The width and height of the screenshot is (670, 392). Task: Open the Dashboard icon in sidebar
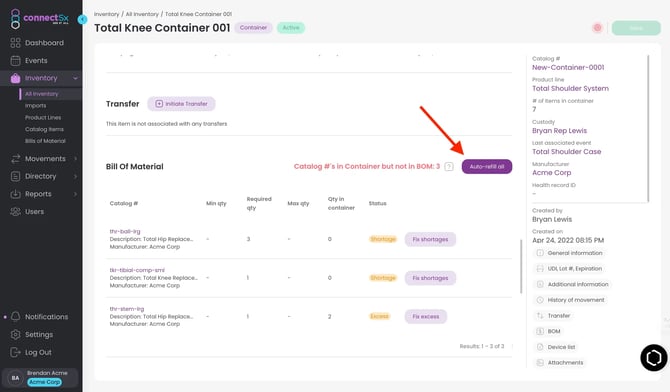(15, 43)
